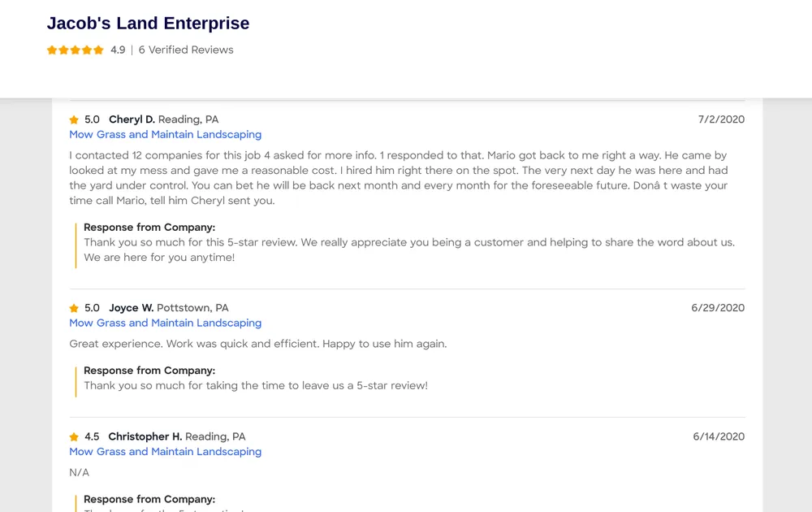
Task: Click the star icon beside Christopher H.'s rating
Action: point(74,437)
